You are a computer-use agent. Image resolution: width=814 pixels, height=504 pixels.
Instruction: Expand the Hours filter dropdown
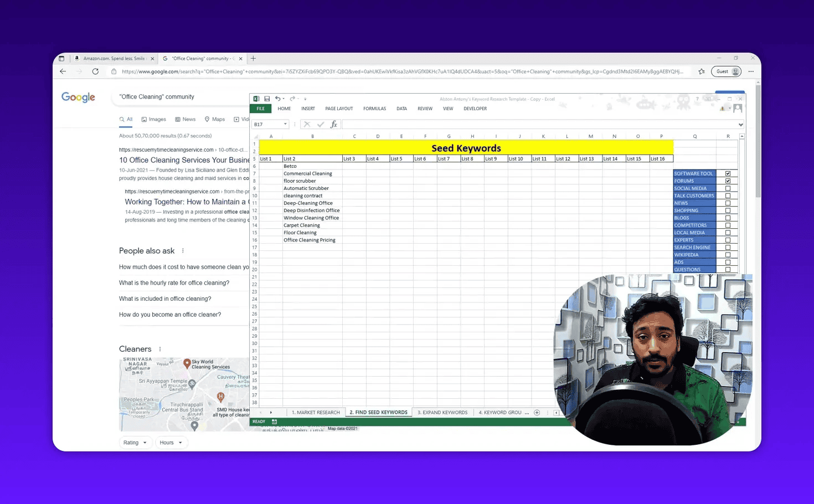coord(171,442)
